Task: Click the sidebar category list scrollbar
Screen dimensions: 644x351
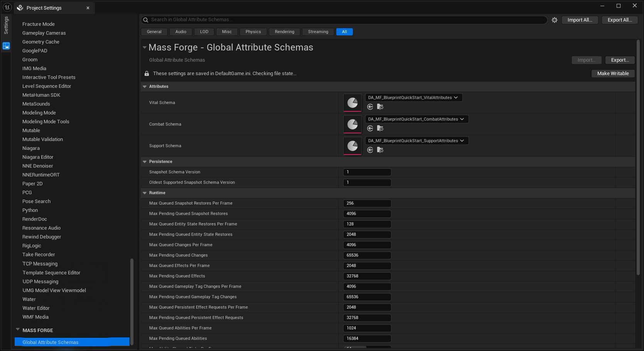Action: click(132, 302)
